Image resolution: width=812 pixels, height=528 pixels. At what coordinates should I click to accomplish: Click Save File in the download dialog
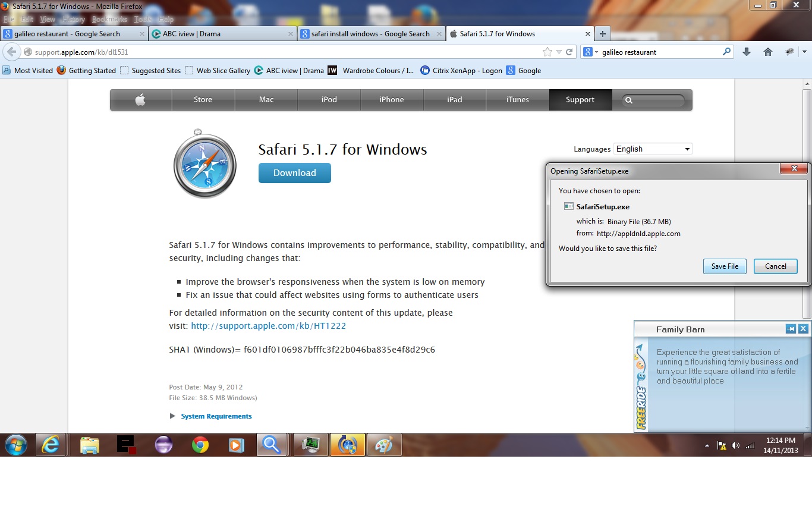point(725,266)
